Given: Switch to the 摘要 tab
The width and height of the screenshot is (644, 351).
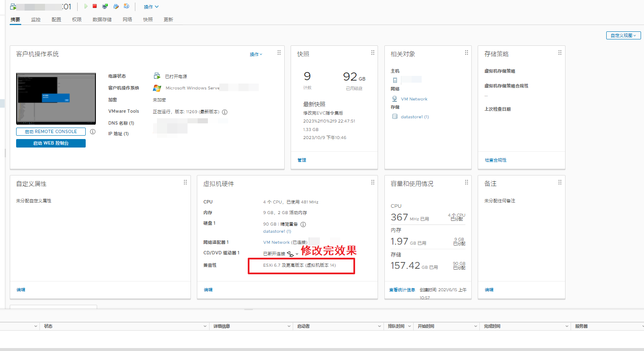Looking at the screenshot, I should click(x=15, y=19).
